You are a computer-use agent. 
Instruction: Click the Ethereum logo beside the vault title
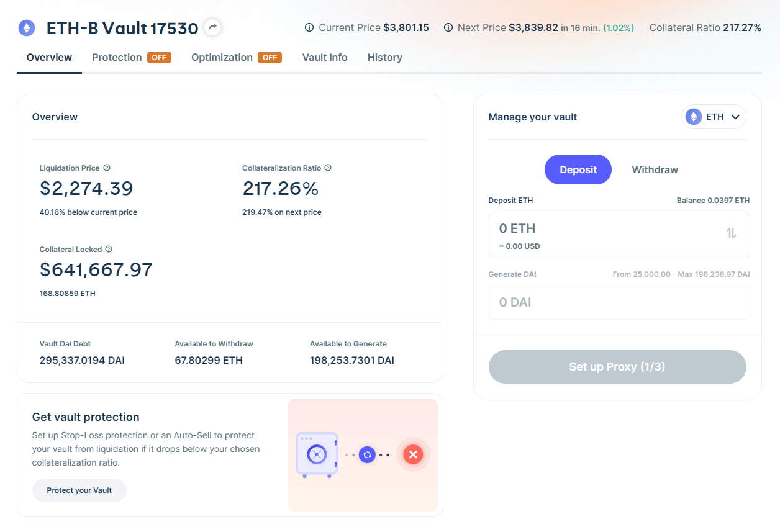click(x=27, y=28)
